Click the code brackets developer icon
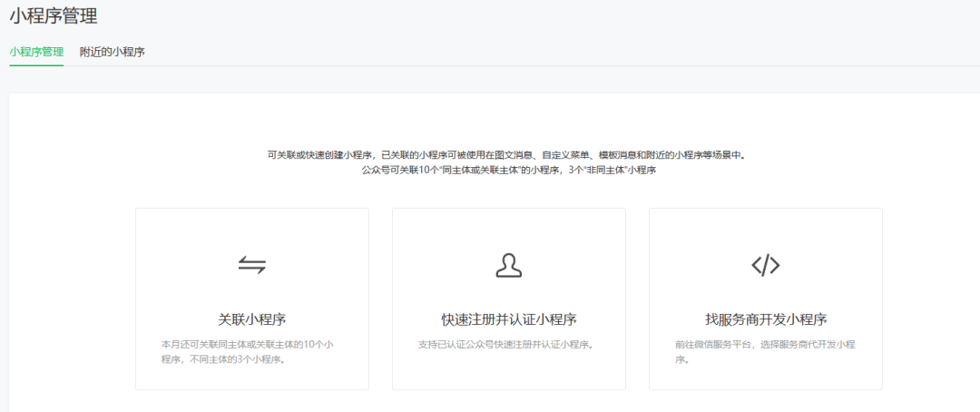This screenshot has width=980, height=412. [765, 265]
